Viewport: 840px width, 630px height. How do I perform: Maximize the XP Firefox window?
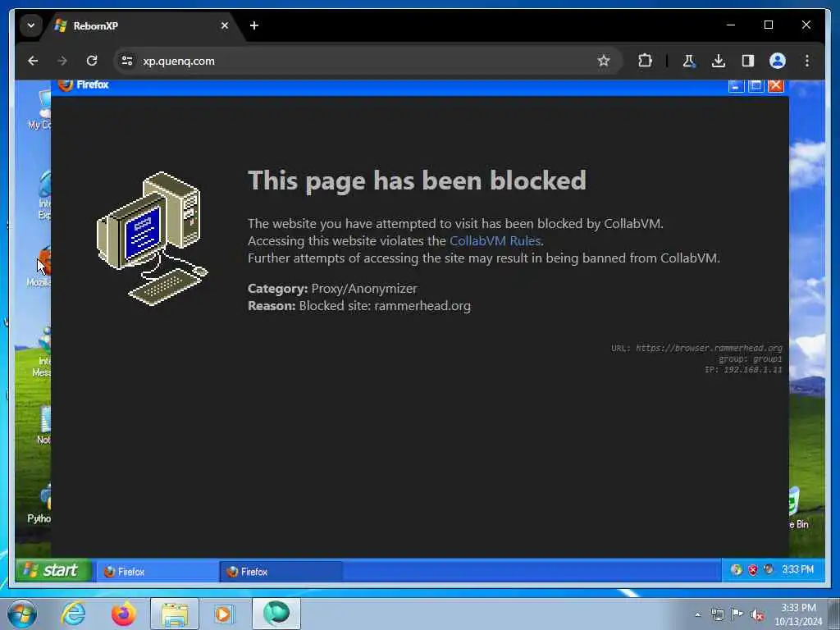(x=756, y=85)
